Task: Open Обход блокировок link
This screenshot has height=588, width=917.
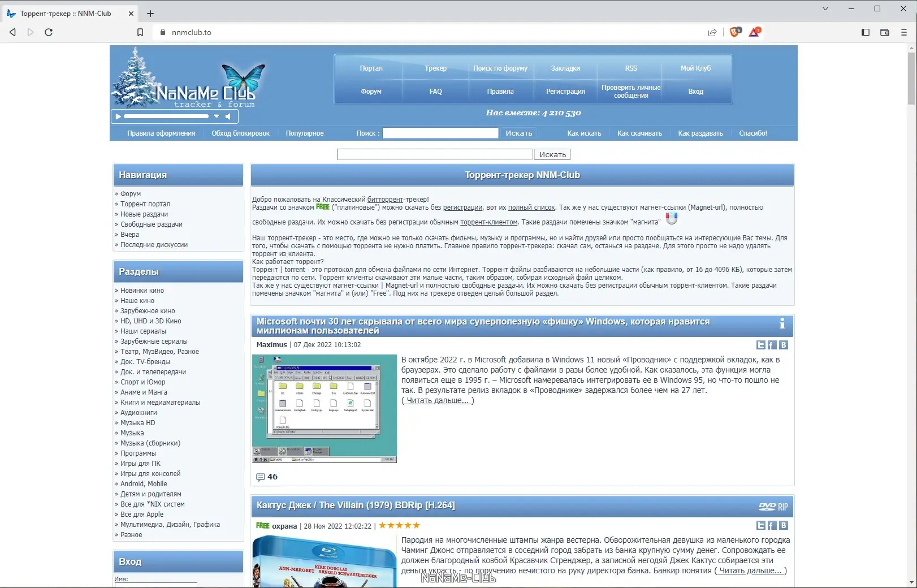Action: click(240, 133)
